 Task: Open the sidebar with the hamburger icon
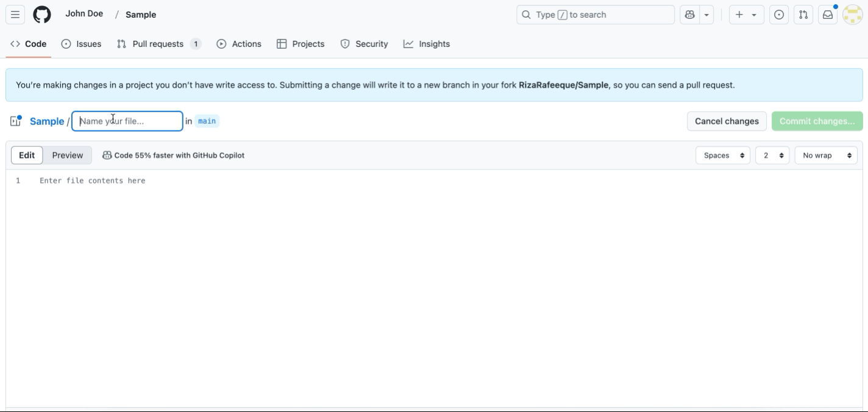[15, 15]
